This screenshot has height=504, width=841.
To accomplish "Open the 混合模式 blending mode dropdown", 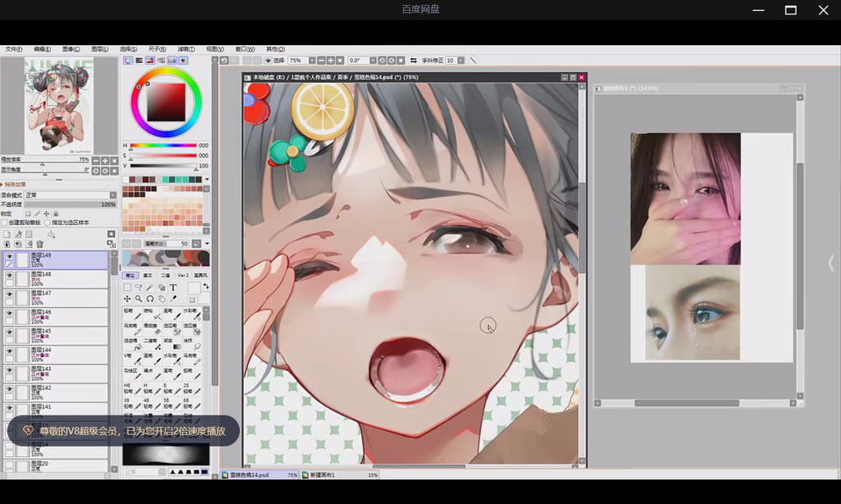I will [113, 195].
